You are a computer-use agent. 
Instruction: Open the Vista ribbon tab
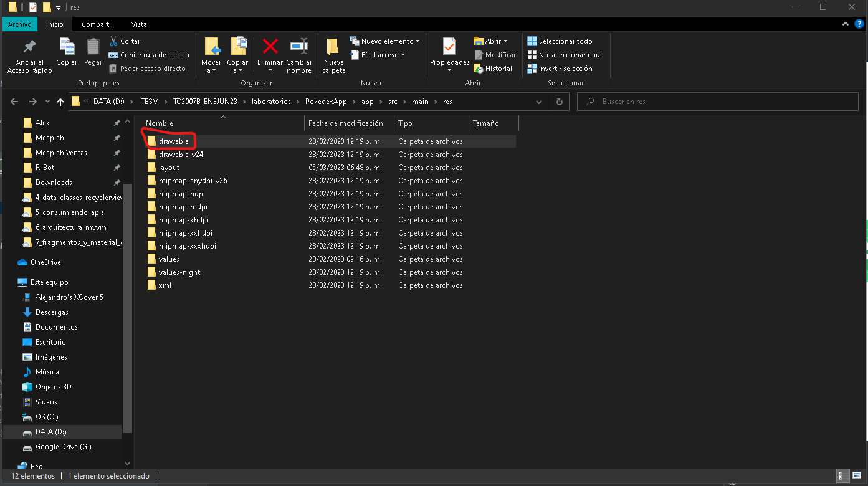139,24
